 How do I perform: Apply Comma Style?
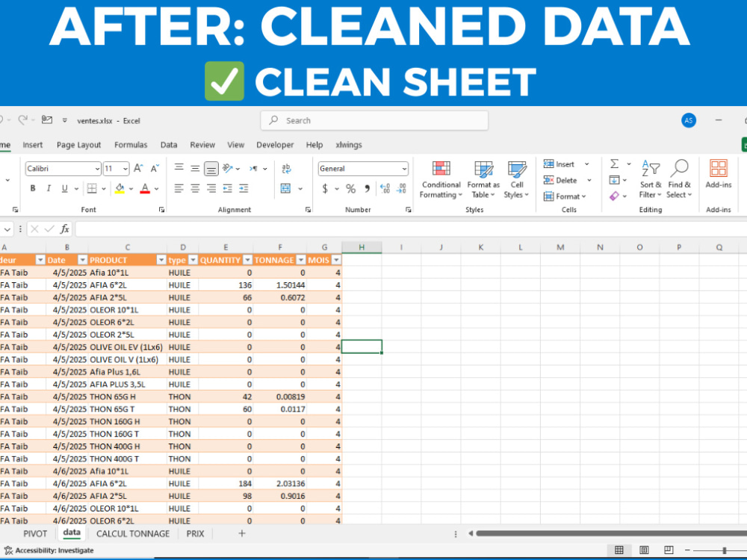pos(368,189)
